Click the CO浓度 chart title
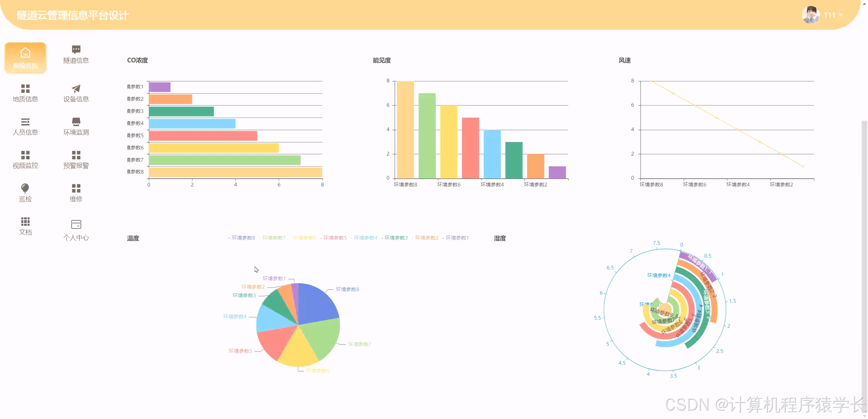 [137, 60]
